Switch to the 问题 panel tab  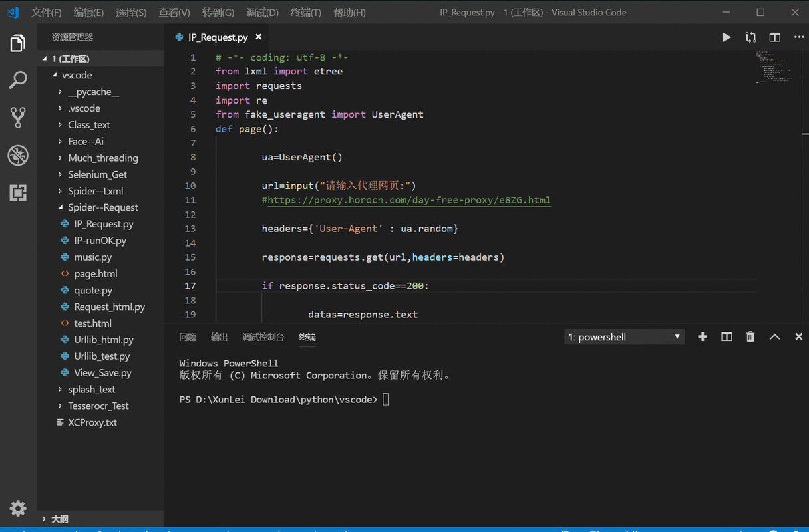188,337
